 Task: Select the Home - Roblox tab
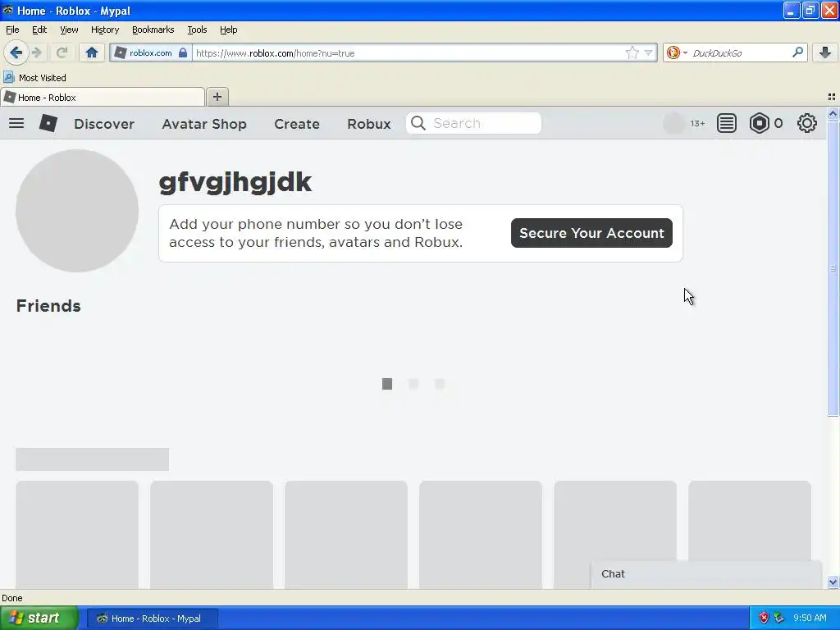[103, 98]
